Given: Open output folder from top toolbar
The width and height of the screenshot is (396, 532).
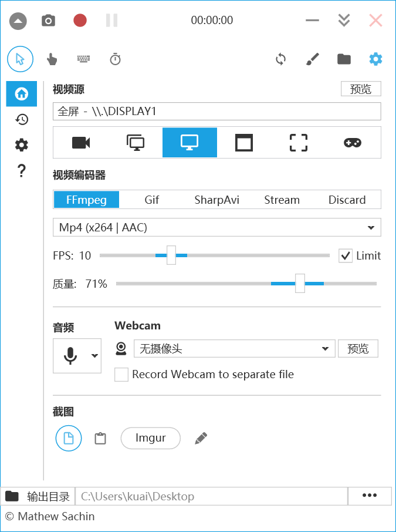Looking at the screenshot, I should 344,59.
